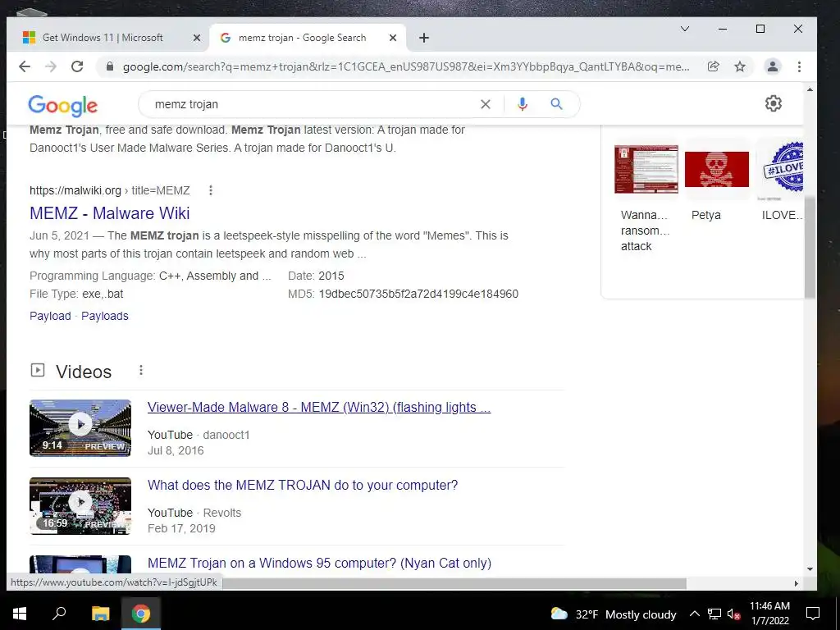The image size is (840, 630).
Task: Follow the Payload sitelink
Action: point(50,316)
